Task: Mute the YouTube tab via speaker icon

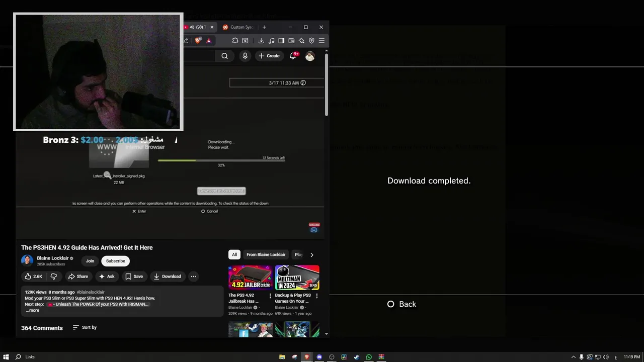Action: click(192, 27)
